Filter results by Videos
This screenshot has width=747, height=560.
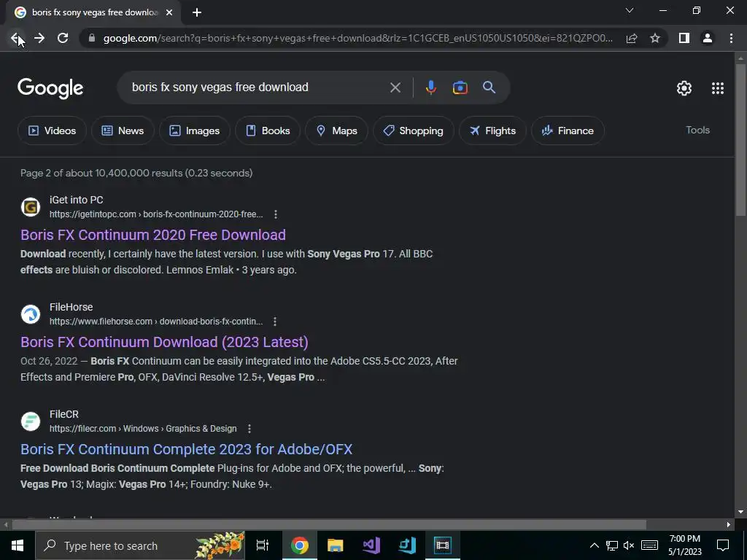click(52, 131)
